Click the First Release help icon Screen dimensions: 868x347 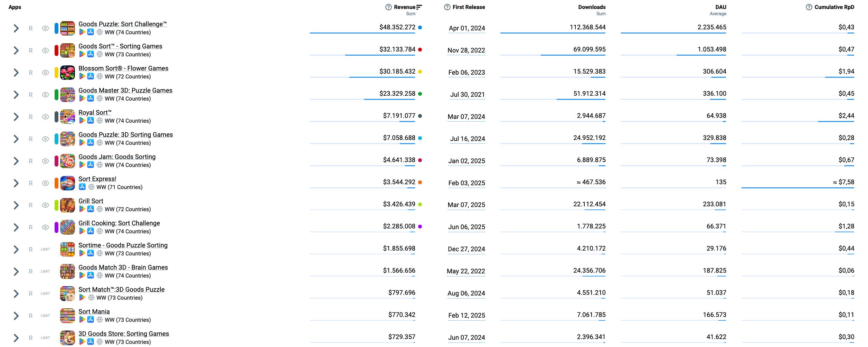[447, 7]
